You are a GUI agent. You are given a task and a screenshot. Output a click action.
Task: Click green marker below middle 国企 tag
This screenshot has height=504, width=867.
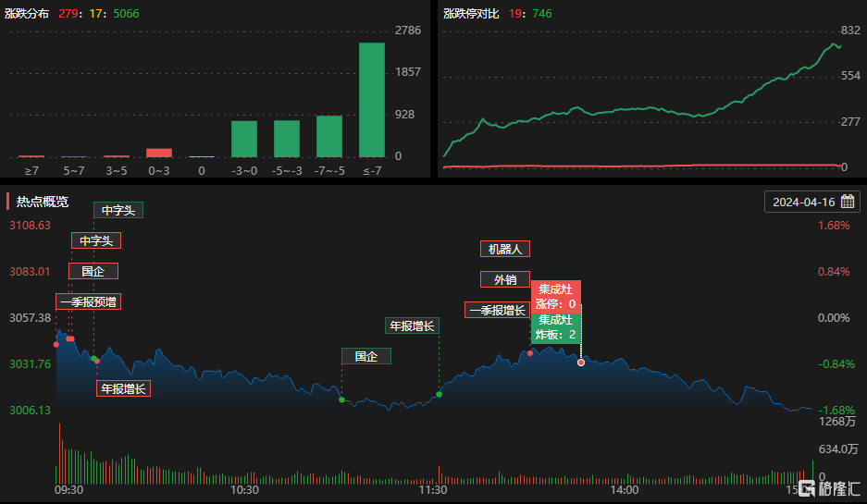point(341,400)
